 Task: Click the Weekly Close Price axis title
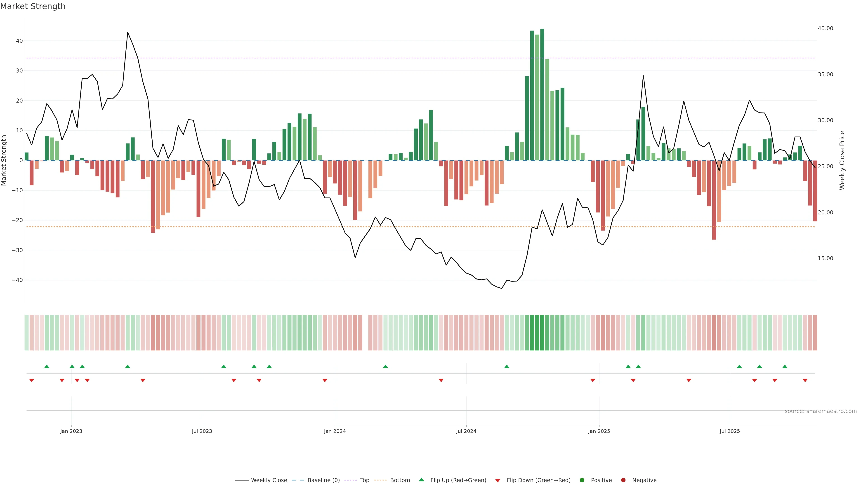click(842, 160)
